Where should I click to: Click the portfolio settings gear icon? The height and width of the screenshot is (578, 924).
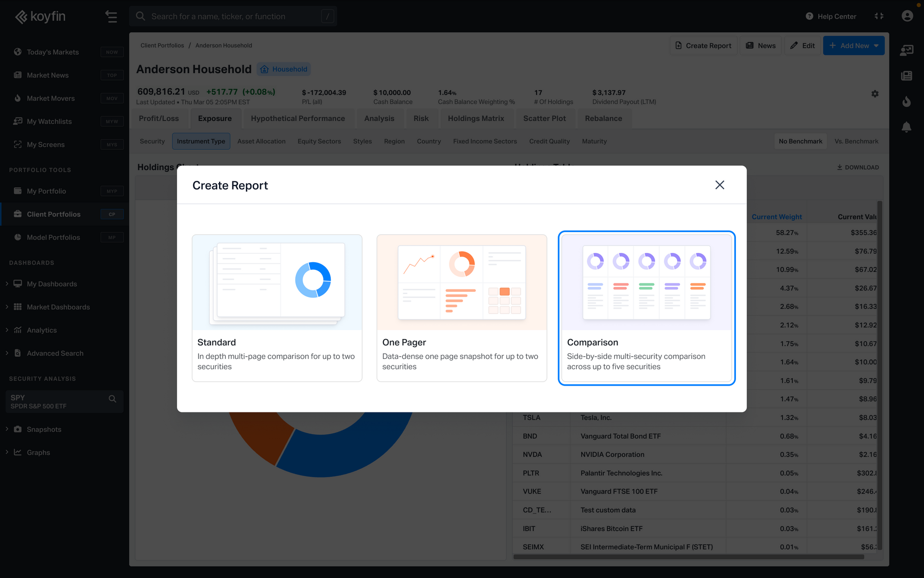[875, 94]
